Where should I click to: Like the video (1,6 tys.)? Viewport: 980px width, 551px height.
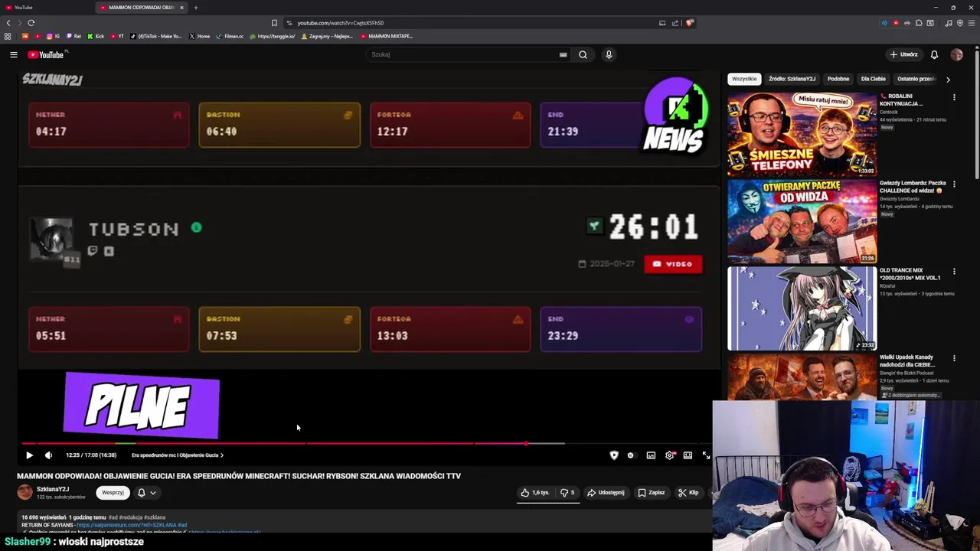pyautogui.click(x=535, y=493)
